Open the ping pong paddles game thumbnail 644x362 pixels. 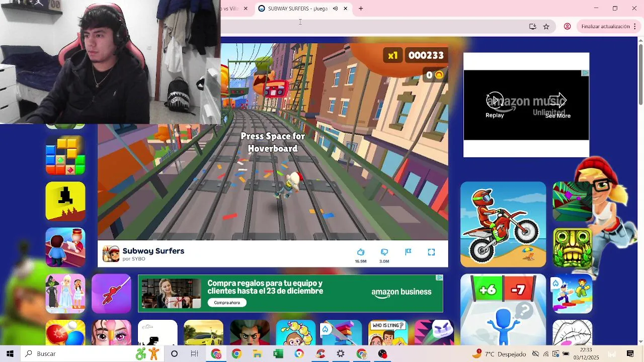click(65, 333)
